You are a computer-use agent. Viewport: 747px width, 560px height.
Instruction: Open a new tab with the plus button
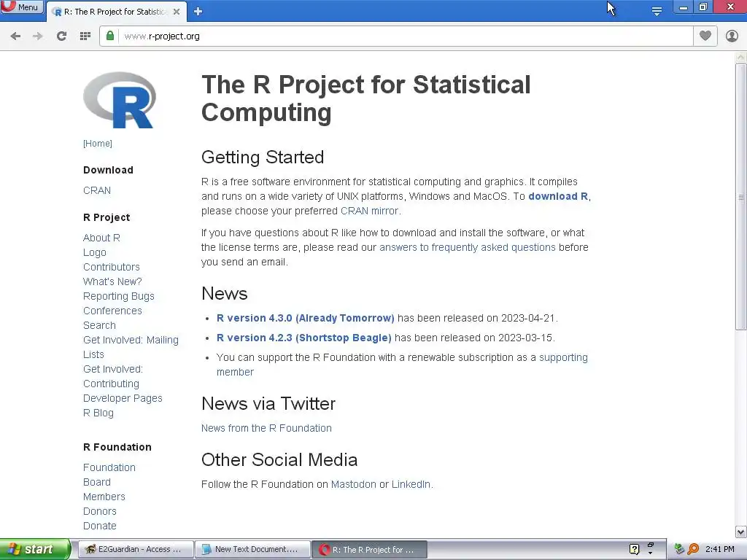198,12
